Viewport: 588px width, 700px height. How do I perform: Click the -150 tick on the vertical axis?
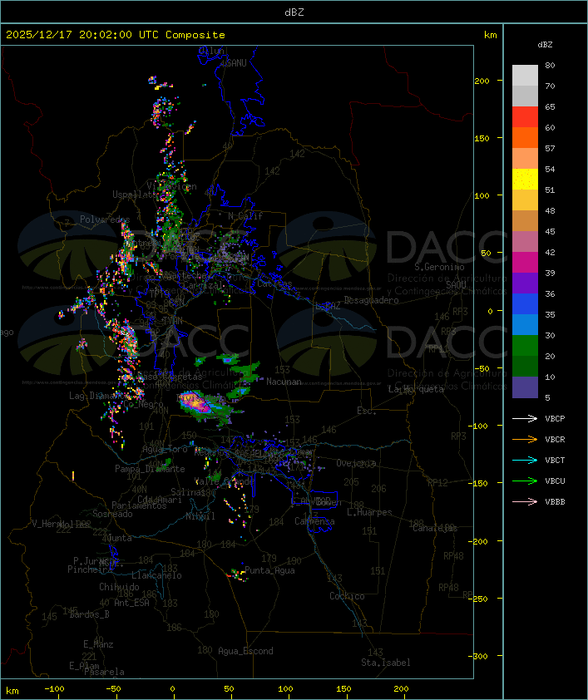(477, 484)
